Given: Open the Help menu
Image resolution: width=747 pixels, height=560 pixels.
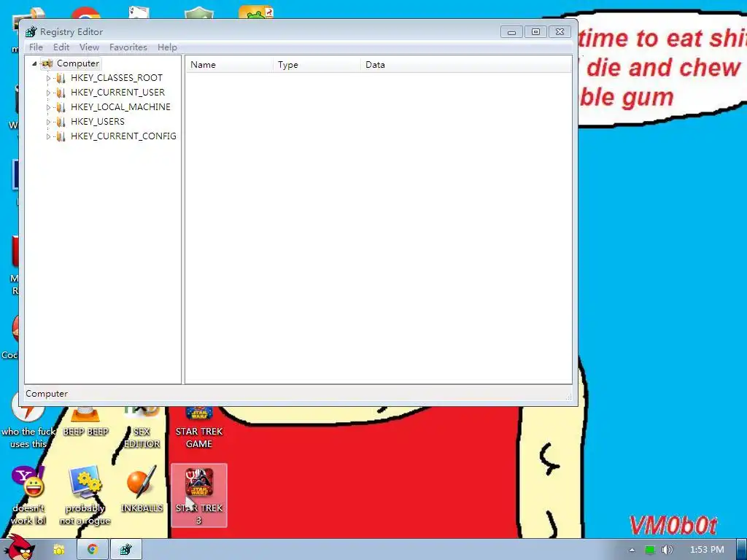Looking at the screenshot, I should [x=167, y=47].
